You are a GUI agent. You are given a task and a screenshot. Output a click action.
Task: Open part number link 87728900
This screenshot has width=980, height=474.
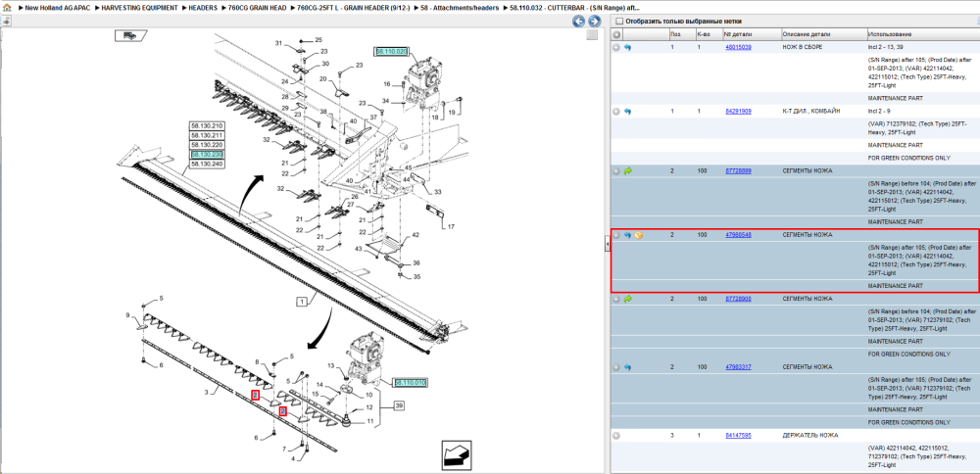click(x=738, y=299)
